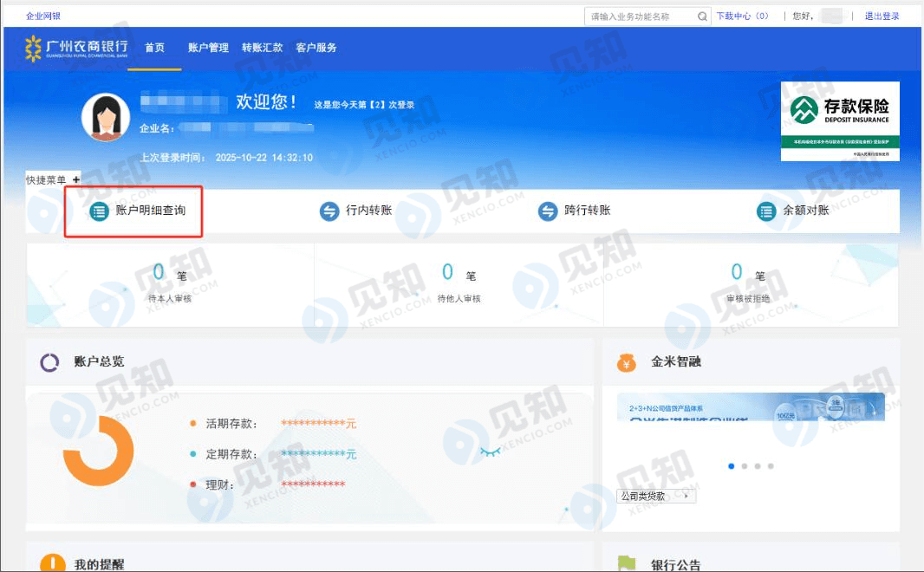Select the second carousel dot in 金米智融
The image size is (924, 572).
pyautogui.click(x=745, y=466)
